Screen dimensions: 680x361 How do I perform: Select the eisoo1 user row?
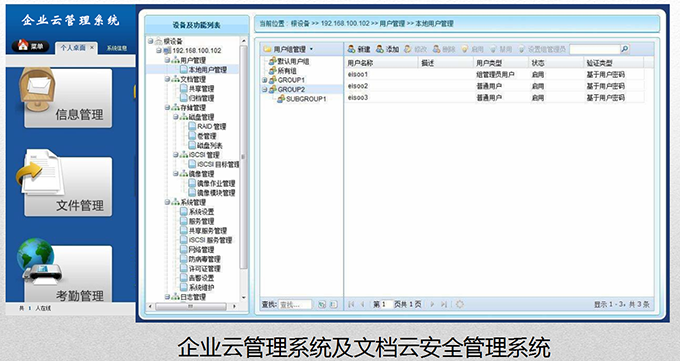pyautogui.click(x=495, y=75)
